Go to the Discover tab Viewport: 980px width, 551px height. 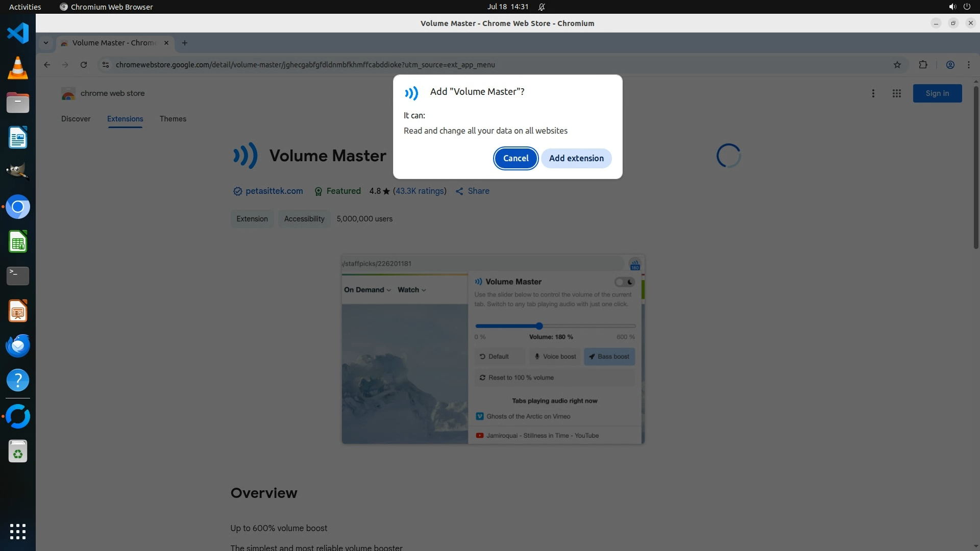coord(76,119)
